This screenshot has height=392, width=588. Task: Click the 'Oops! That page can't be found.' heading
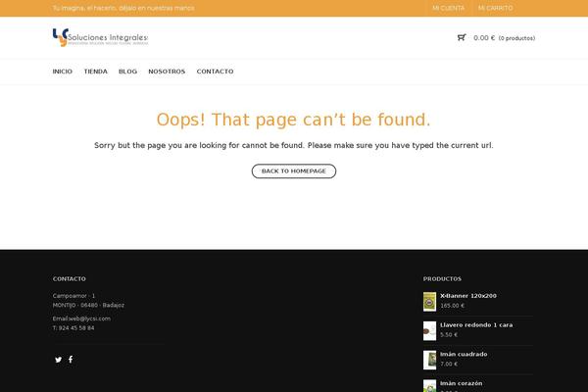[294, 120]
